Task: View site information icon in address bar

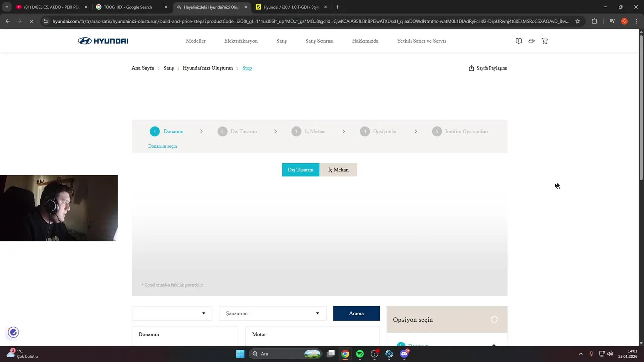Action: coord(46,21)
